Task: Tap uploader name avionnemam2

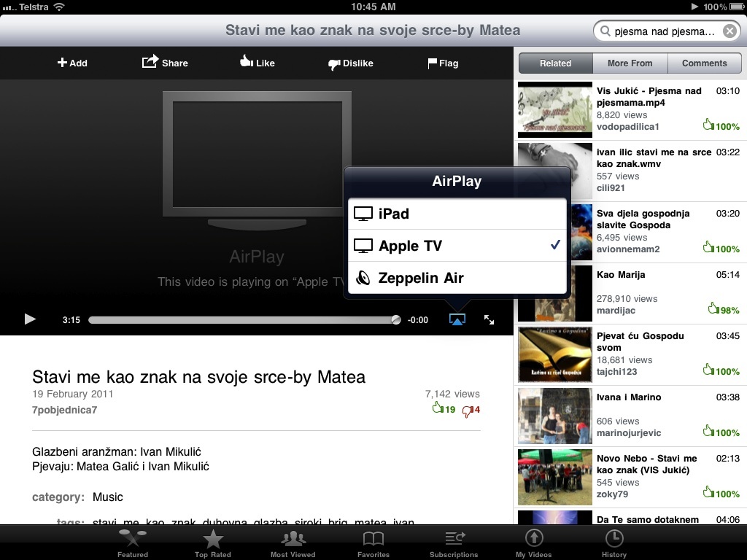Action: coord(628,249)
